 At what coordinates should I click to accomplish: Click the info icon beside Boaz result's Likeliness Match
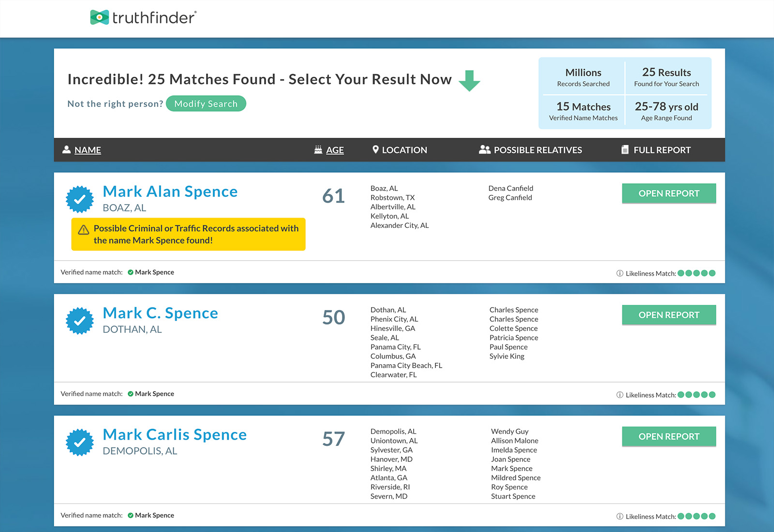(x=620, y=273)
